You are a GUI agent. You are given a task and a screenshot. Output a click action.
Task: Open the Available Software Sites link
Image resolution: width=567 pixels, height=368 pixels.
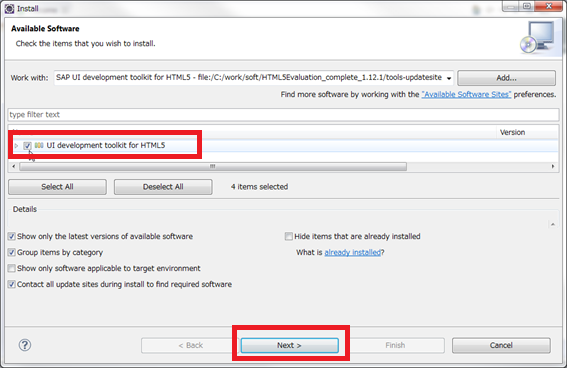(466, 94)
